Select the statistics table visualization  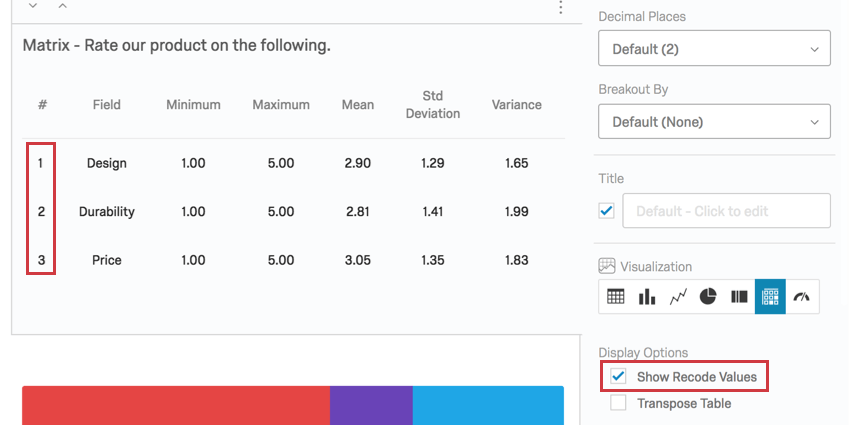tap(770, 297)
